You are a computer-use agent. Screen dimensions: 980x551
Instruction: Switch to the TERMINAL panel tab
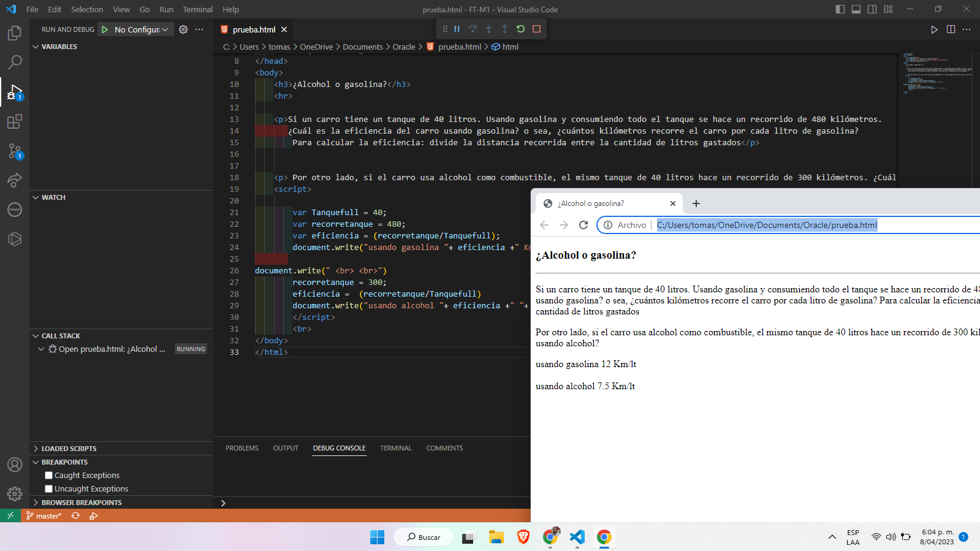point(396,448)
